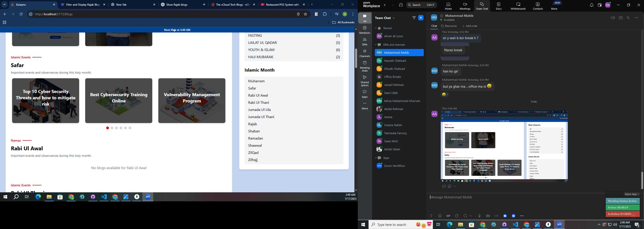Open screenshot options dropdown arrow in composer
The height and width of the screenshot is (229, 644).
point(471,216)
